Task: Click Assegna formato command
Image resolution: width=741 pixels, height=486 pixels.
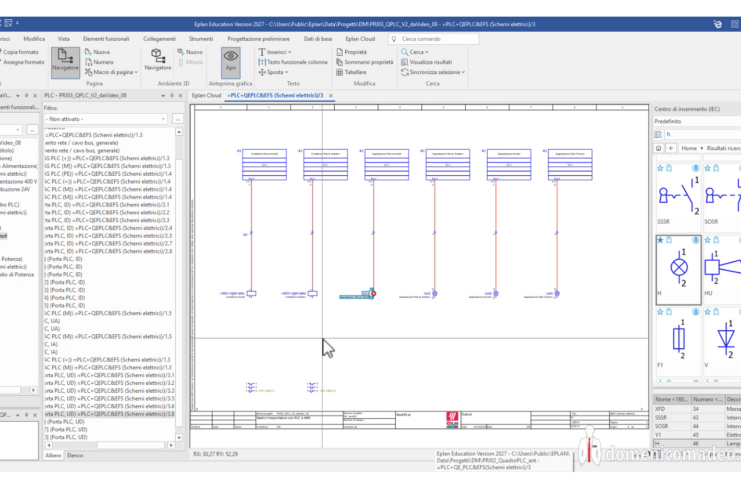Action: [22, 62]
